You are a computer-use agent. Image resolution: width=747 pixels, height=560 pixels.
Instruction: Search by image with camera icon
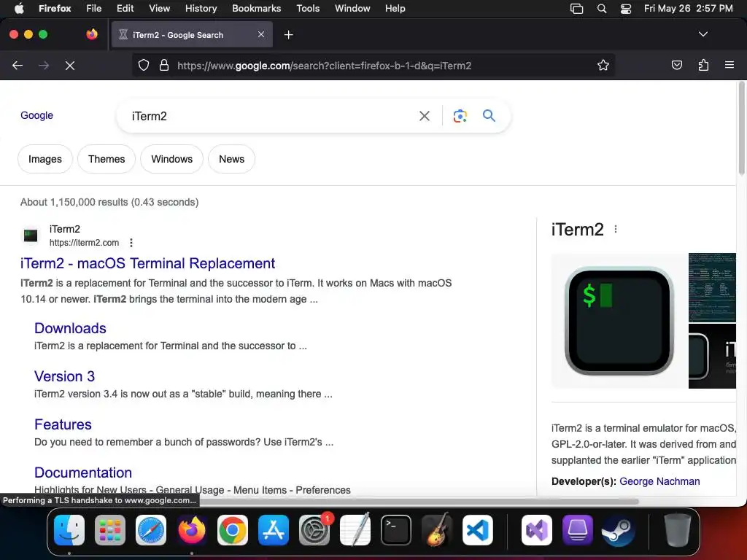(460, 116)
